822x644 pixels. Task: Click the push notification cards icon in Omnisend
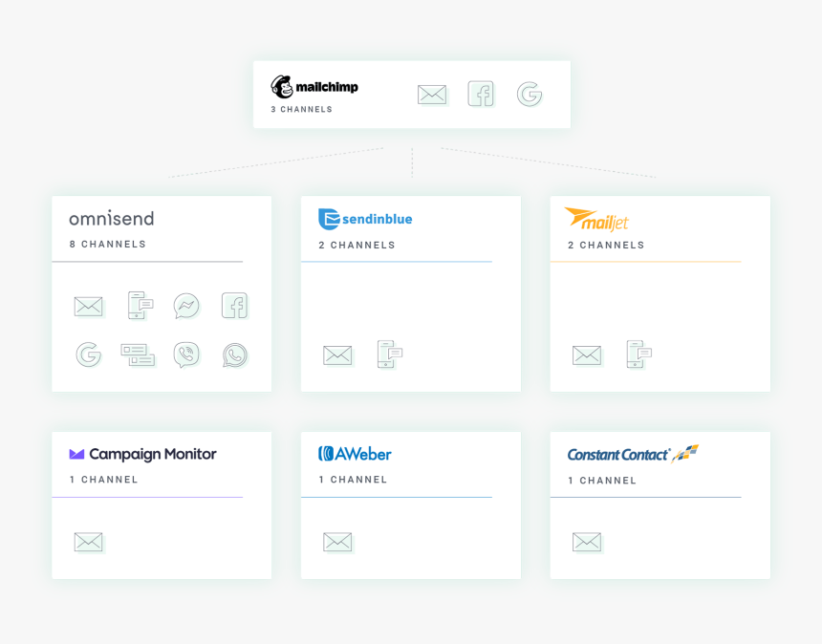tap(138, 354)
